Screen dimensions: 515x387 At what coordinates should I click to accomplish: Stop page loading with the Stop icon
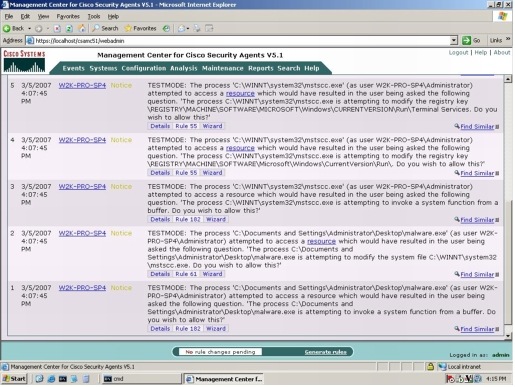[57, 29]
